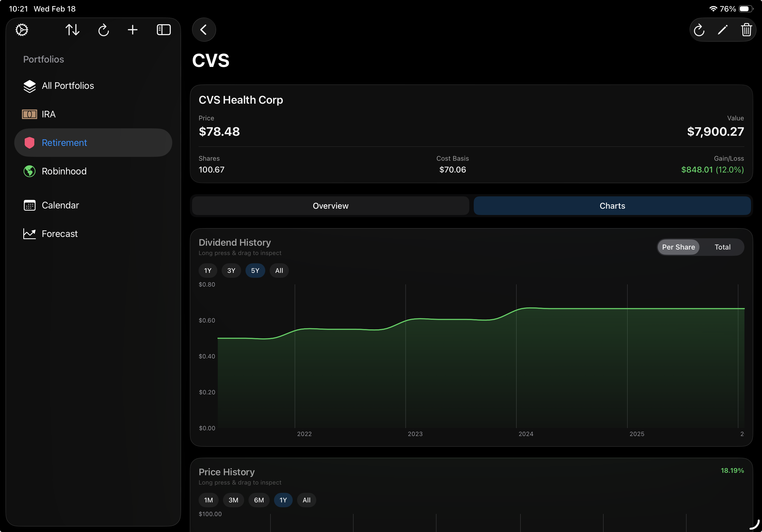Set dividend history range to All
Image resolution: width=762 pixels, height=532 pixels.
[279, 270]
